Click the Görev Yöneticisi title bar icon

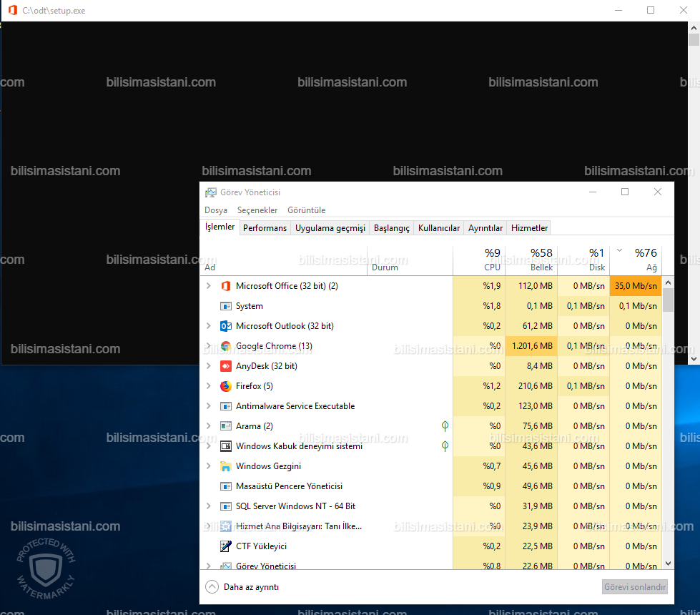point(211,192)
